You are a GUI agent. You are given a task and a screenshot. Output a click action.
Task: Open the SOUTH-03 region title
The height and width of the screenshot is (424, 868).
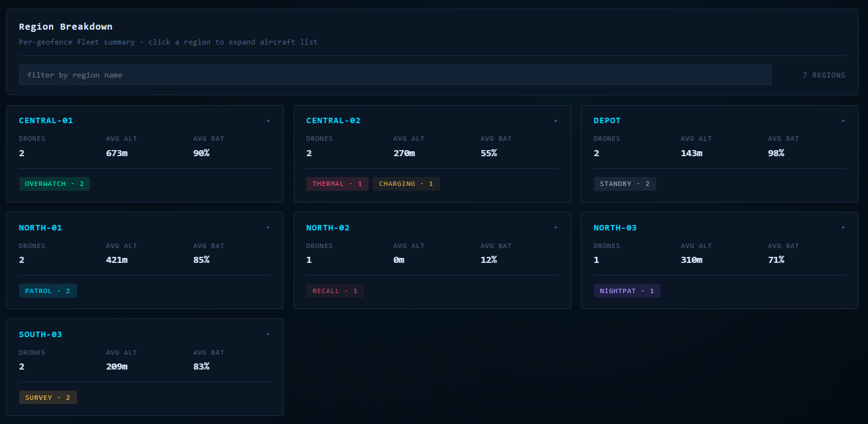click(41, 334)
